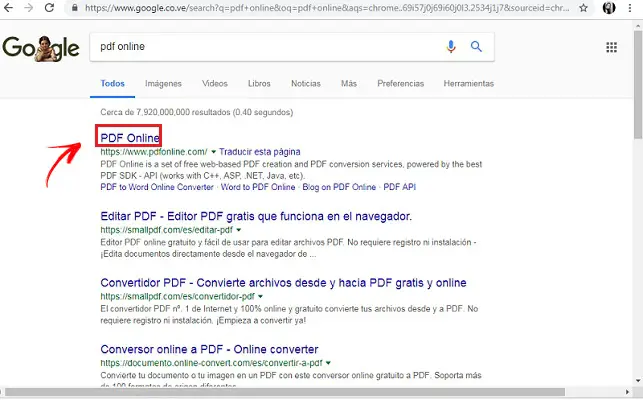Viewport: 643px width, 400px height.
Task: Click the horizontal scrollbar thumb
Action: [x=285, y=392]
